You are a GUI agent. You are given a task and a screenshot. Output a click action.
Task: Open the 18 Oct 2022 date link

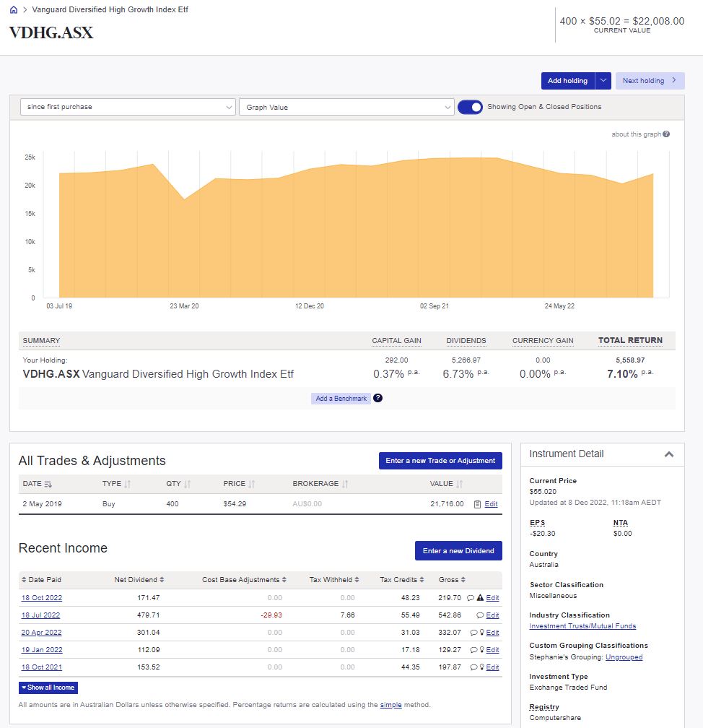pos(42,598)
